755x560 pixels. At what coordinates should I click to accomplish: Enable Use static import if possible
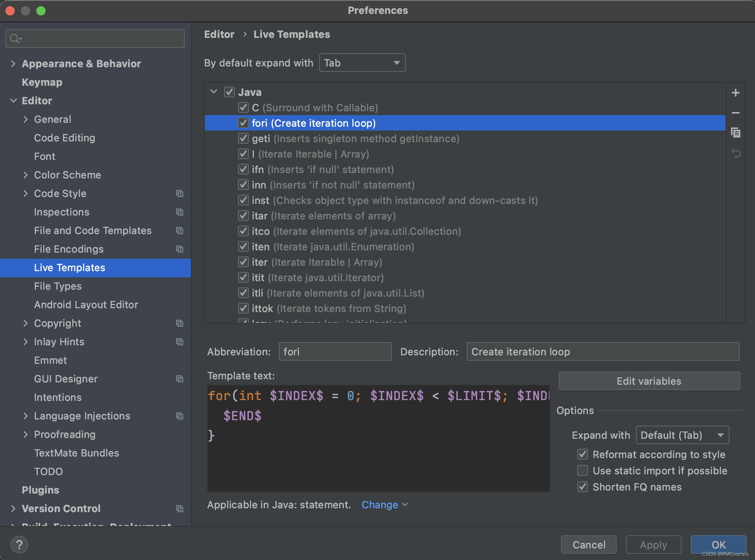(583, 471)
